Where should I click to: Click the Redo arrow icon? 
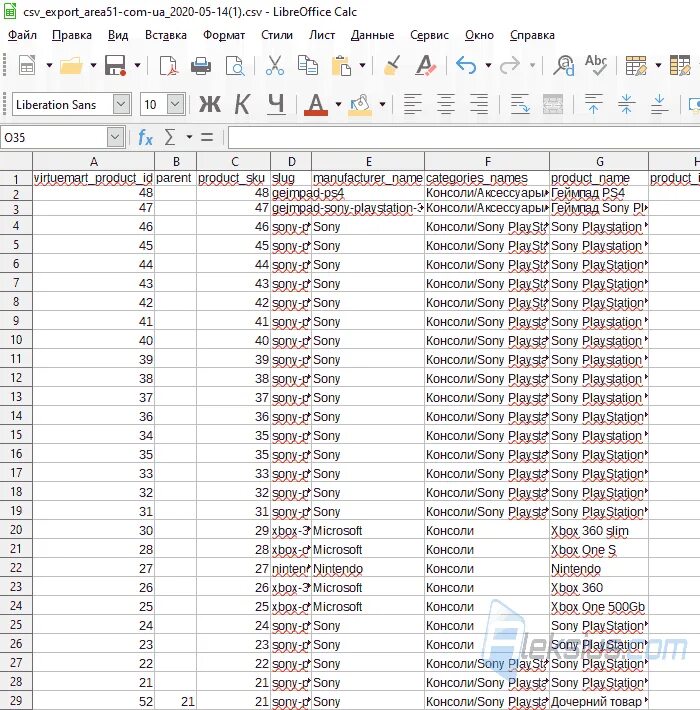(510, 65)
